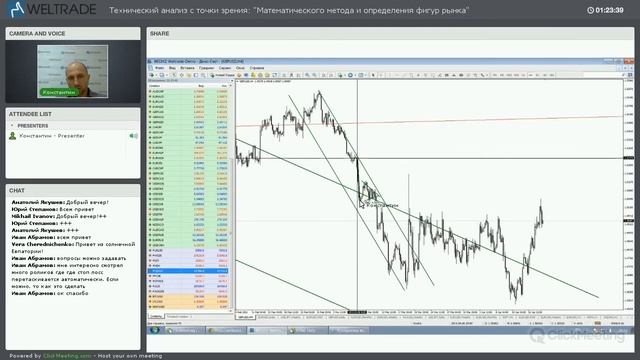Click the Новый ордер button
The width and height of the screenshot is (640, 360).
(223, 75)
